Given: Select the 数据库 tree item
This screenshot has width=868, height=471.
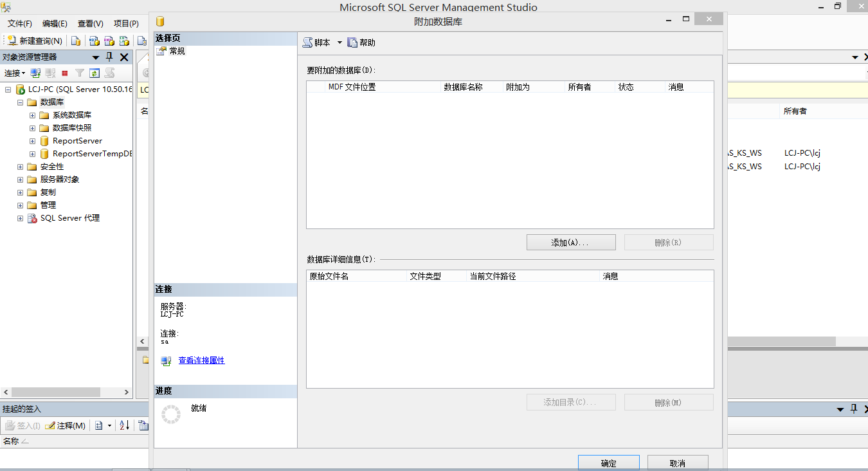Looking at the screenshot, I should pyautogui.click(x=52, y=102).
